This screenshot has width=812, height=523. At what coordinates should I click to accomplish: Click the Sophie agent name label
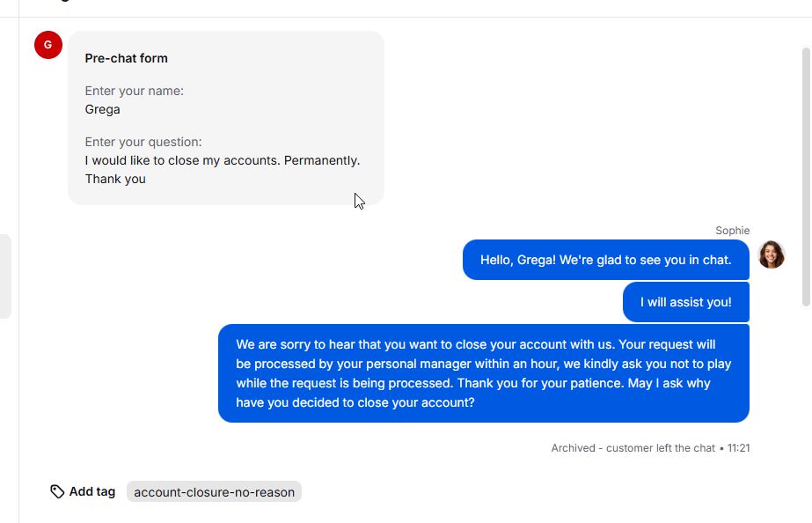point(732,231)
